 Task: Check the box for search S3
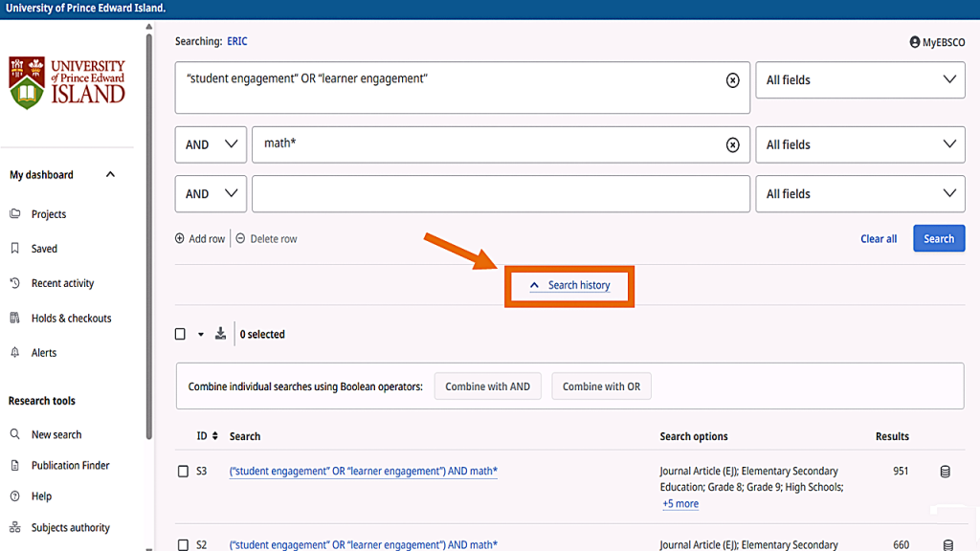tap(184, 472)
